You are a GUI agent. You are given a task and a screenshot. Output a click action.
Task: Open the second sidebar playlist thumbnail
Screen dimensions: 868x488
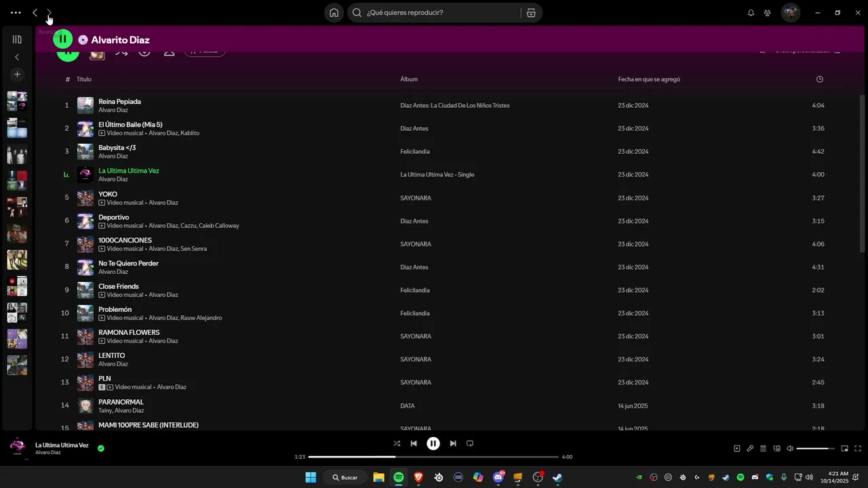(17, 127)
